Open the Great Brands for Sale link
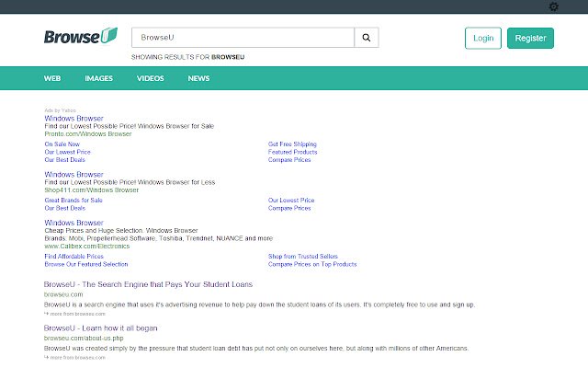Image resolution: width=588 pixels, height=368 pixels. 73,201
